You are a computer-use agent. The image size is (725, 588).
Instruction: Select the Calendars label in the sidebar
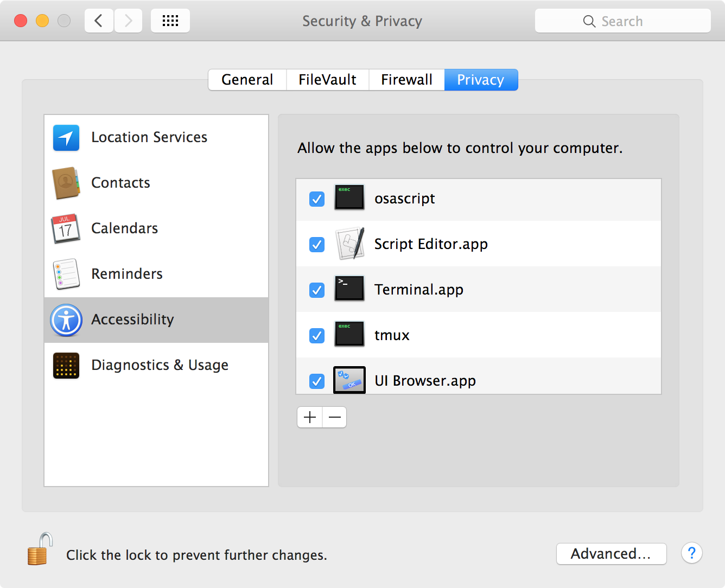(x=125, y=228)
